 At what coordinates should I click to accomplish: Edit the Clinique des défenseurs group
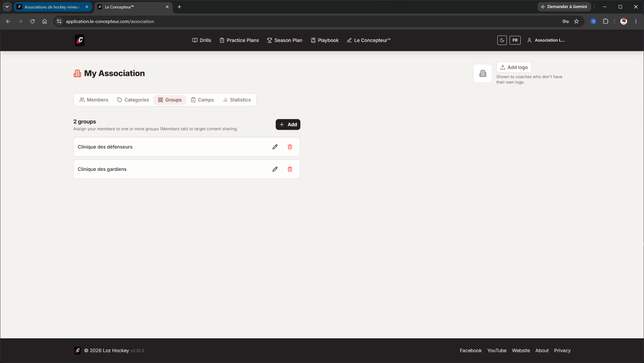click(x=275, y=147)
